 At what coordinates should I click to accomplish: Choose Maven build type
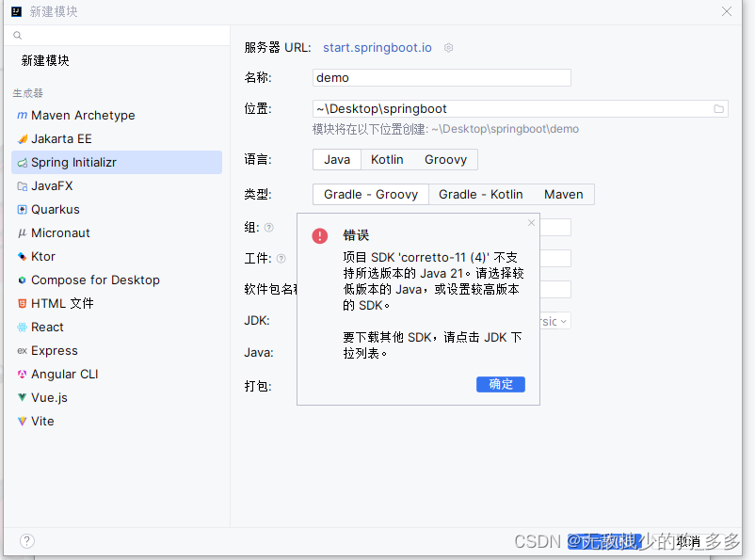pyautogui.click(x=563, y=195)
